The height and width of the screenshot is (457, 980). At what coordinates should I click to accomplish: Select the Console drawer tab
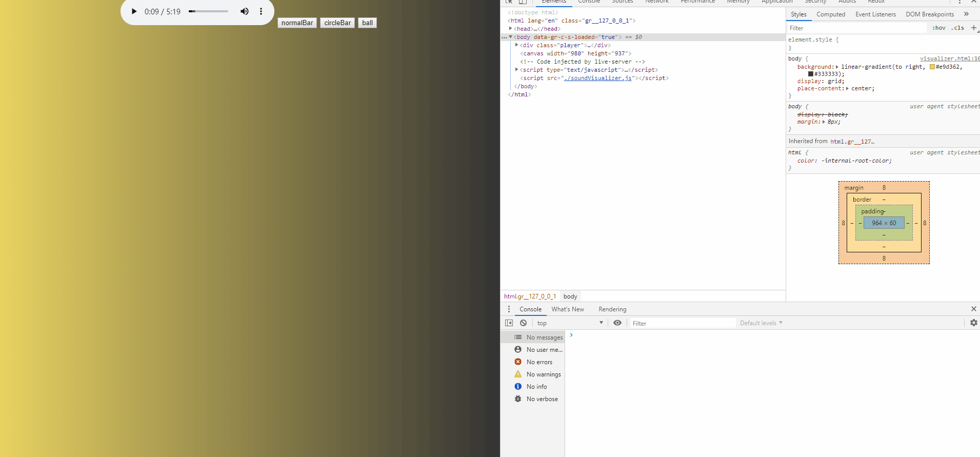coord(530,309)
